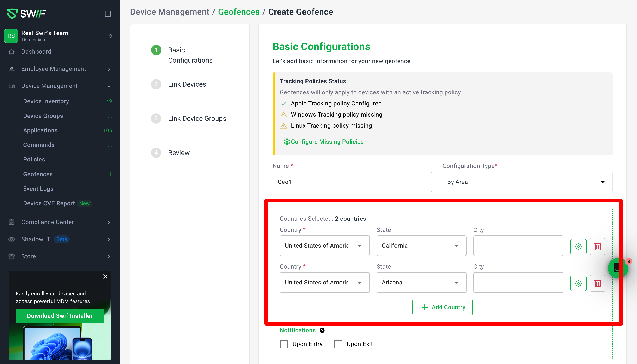Enable Upon Exit notification checkbox

[x=338, y=344]
